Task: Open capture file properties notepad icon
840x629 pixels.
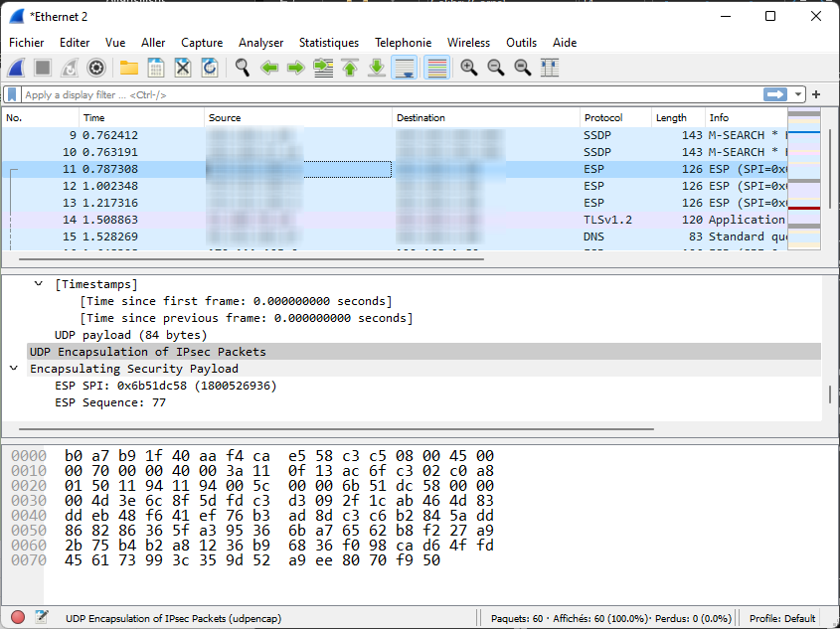Action: click(42, 617)
